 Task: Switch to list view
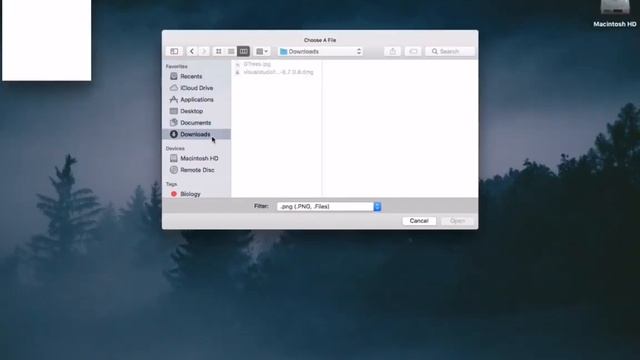231,51
